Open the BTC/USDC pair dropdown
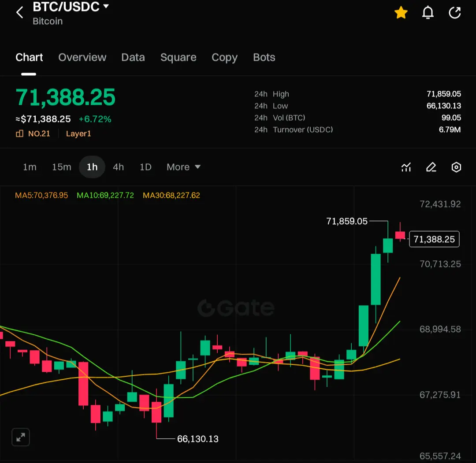This screenshot has width=476, height=463. pyautogui.click(x=71, y=7)
